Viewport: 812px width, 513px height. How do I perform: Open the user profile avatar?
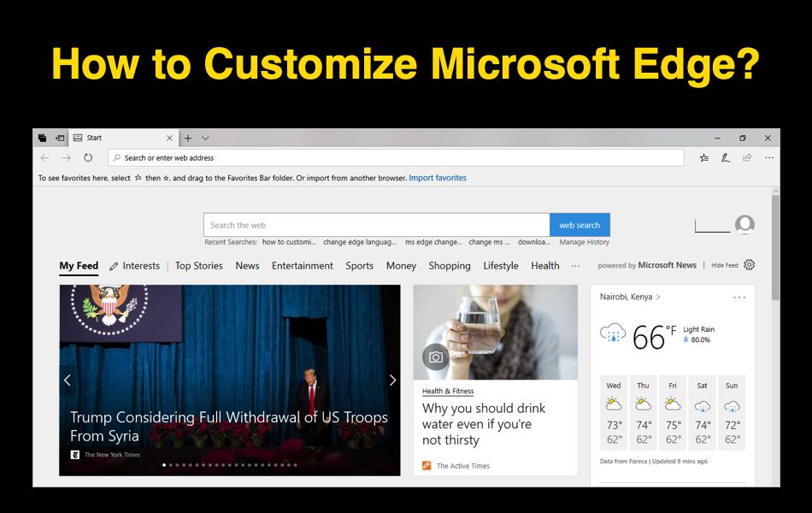(x=744, y=224)
